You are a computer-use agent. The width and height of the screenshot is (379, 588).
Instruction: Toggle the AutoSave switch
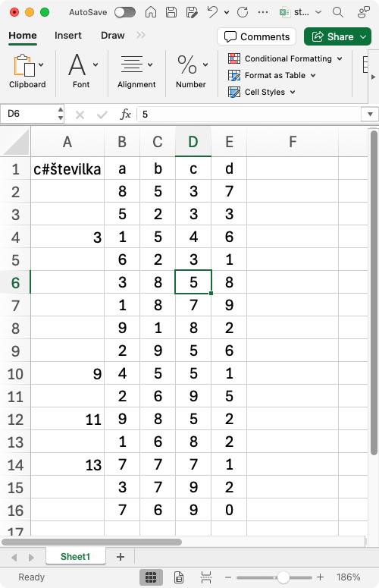125,12
